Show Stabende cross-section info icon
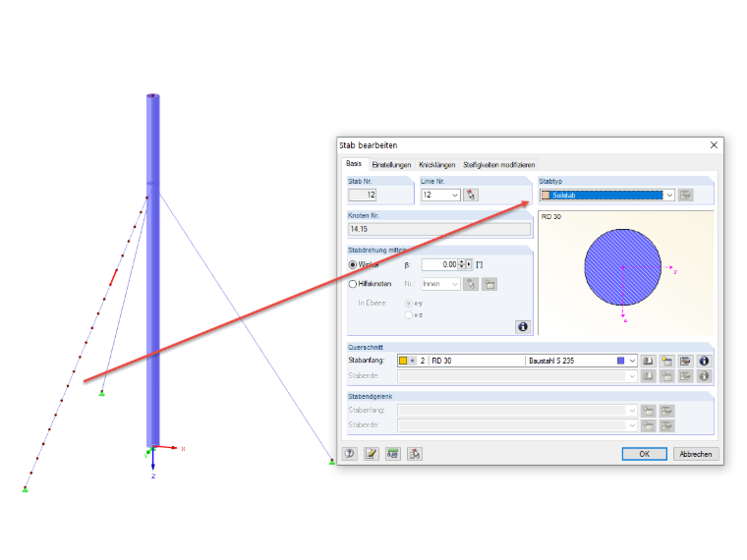747x560 pixels. (704, 376)
